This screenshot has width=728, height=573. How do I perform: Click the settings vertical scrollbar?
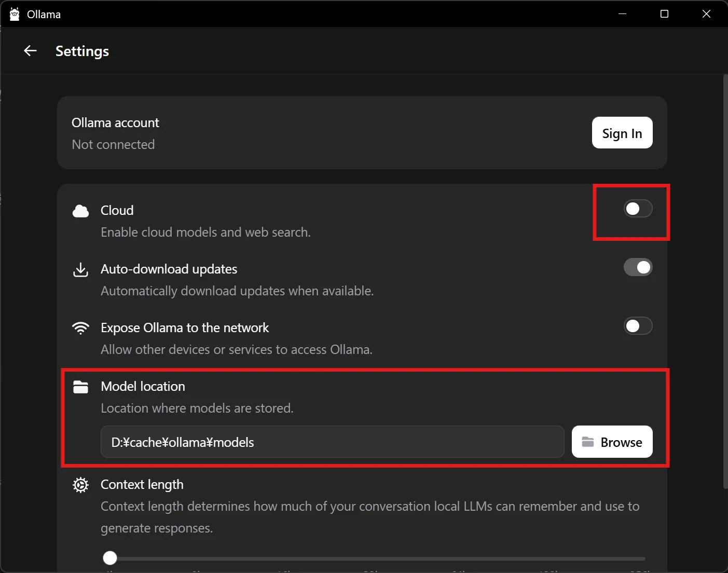click(725, 281)
